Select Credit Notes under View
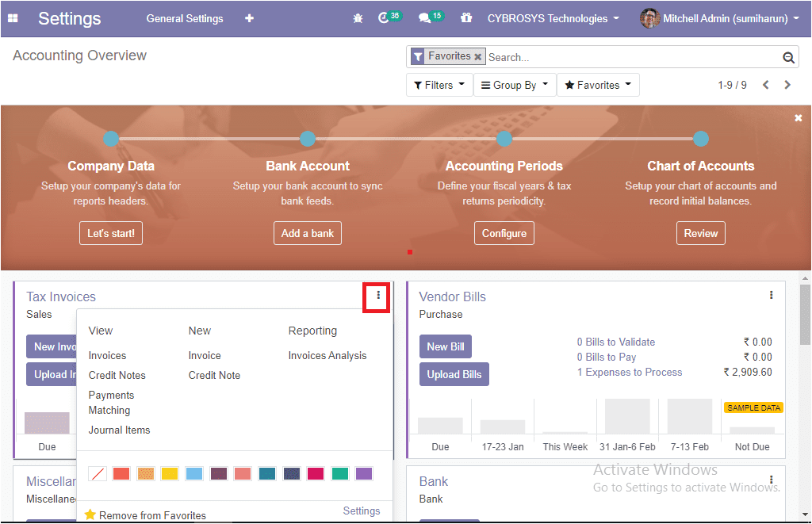812x524 pixels. coord(117,376)
